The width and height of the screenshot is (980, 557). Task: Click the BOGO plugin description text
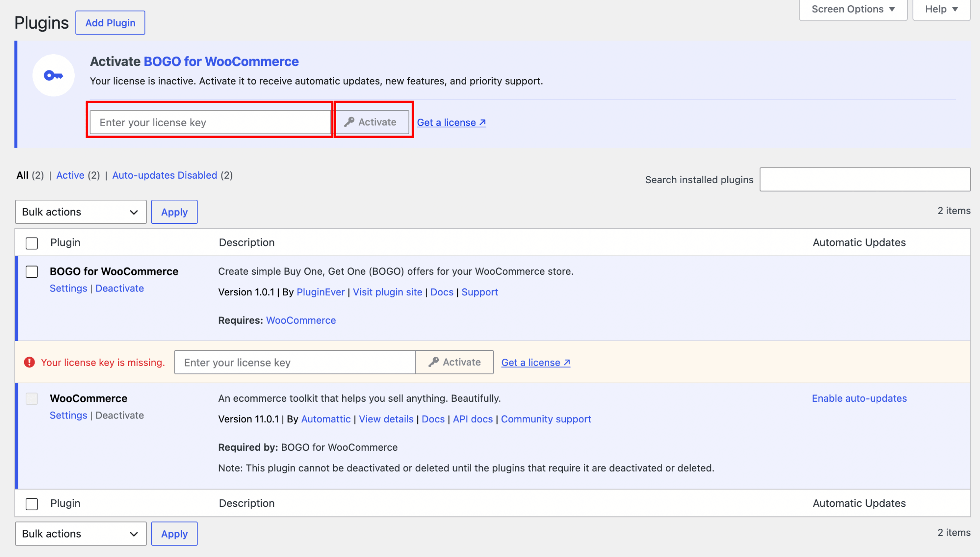(x=396, y=272)
